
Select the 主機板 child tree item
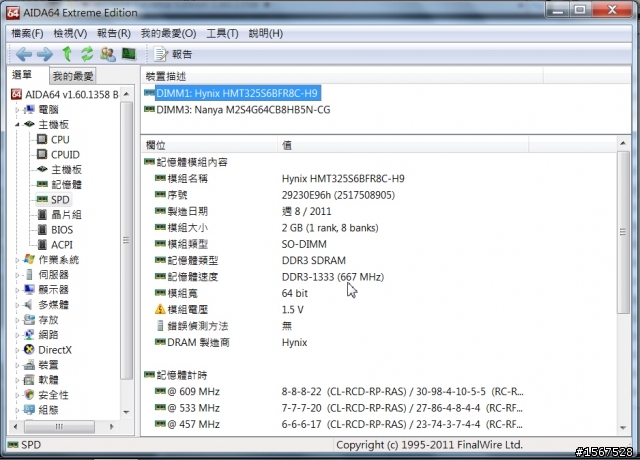tap(67, 169)
